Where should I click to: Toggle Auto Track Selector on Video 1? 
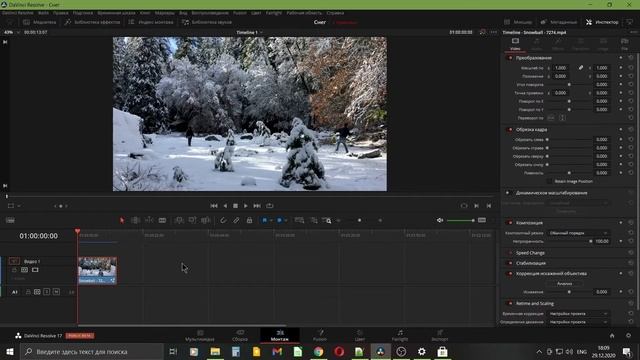pyautogui.click(x=24, y=270)
